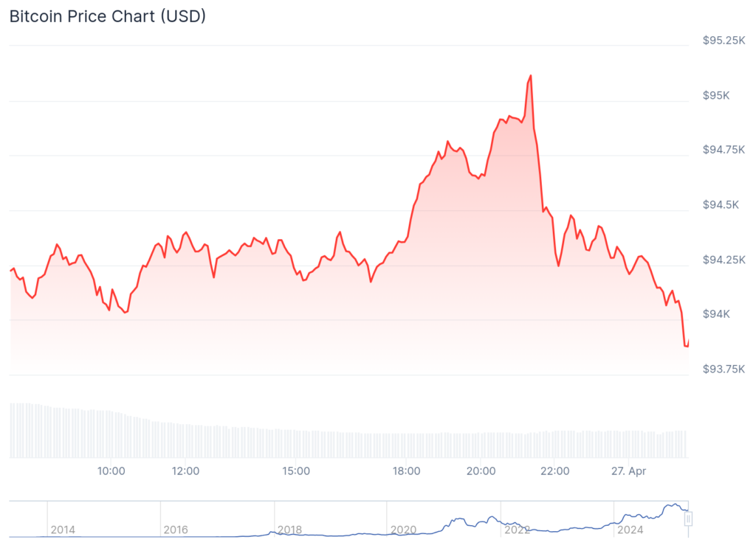The height and width of the screenshot is (551, 756).
Task: Click the 2014 label in navigator timeline
Action: (x=62, y=530)
